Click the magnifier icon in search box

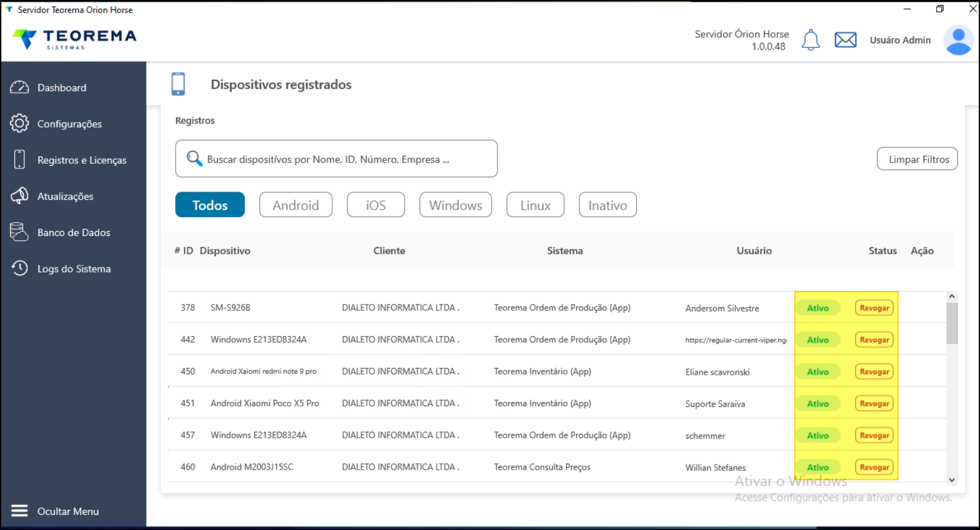195,158
